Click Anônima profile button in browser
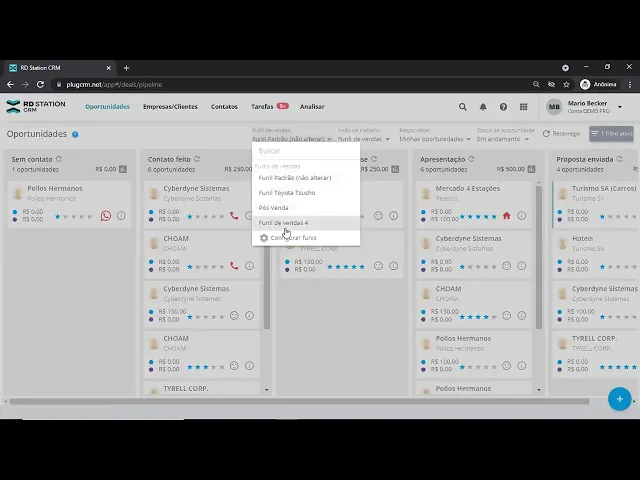Image resolution: width=640 pixels, height=480 pixels. click(598, 84)
